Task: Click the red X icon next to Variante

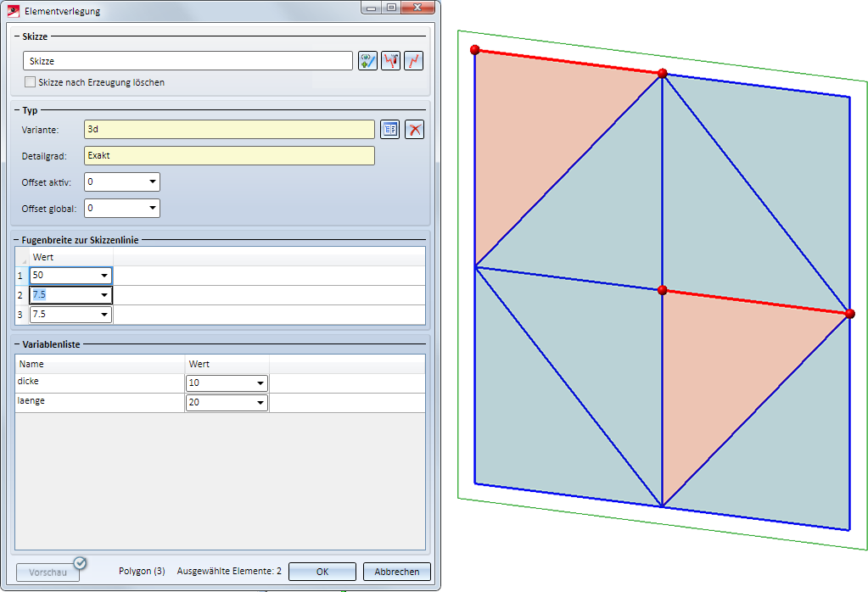Action: [413, 130]
